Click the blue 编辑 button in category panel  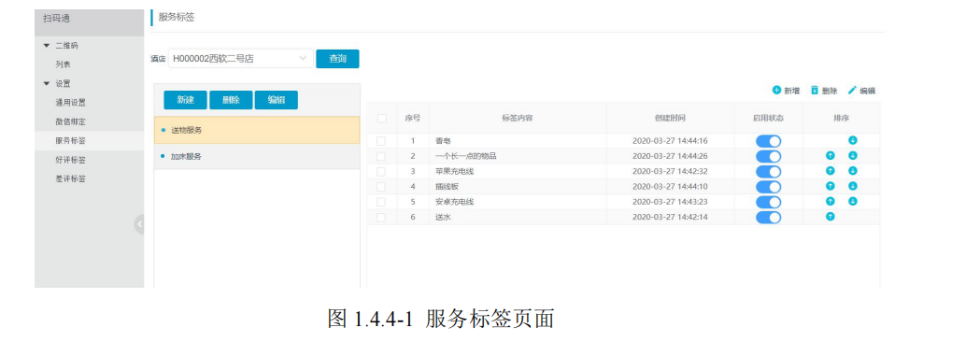pos(277,100)
